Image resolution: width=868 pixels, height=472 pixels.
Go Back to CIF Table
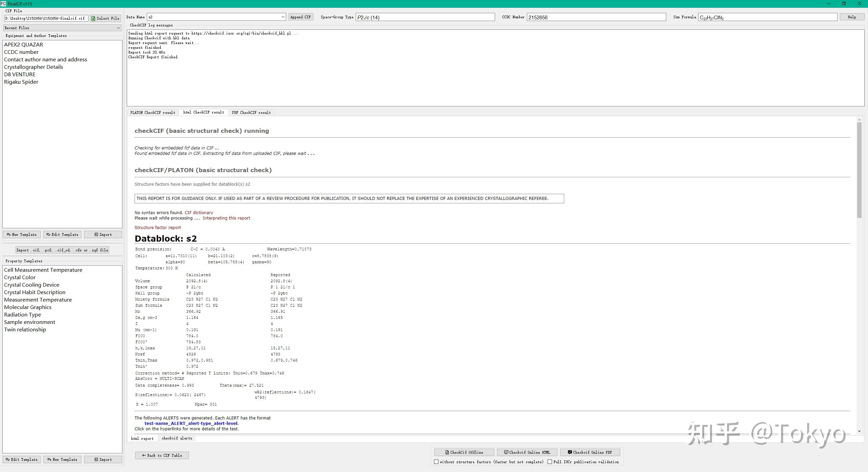(x=162, y=455)
